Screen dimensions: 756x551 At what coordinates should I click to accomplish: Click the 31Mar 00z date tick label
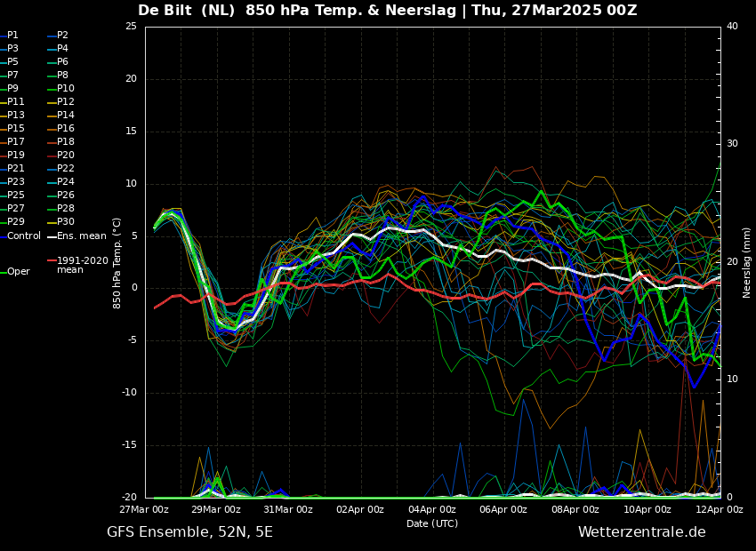[x=289, y=509]
